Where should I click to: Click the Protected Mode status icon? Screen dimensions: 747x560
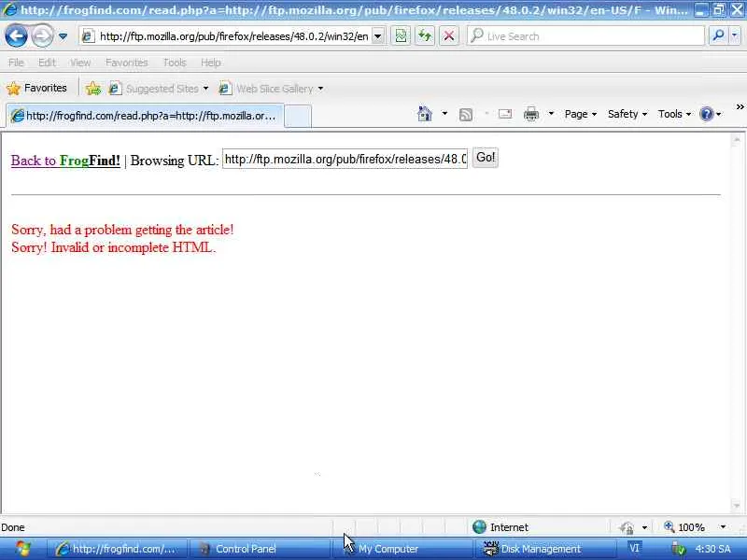click(627, 527)
